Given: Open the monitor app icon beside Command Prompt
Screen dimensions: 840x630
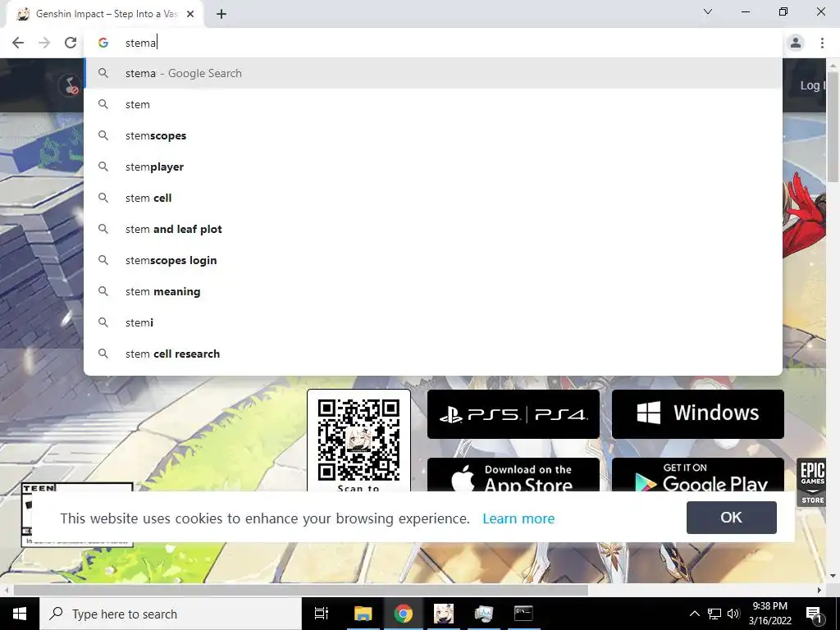Looking at the screenshot, I should 484,614.
